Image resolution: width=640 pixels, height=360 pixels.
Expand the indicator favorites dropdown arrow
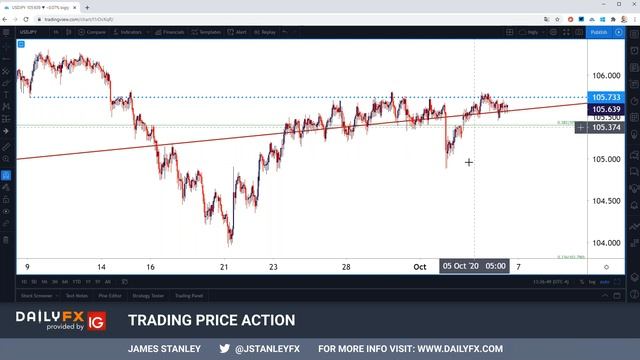tap(148, 32)
